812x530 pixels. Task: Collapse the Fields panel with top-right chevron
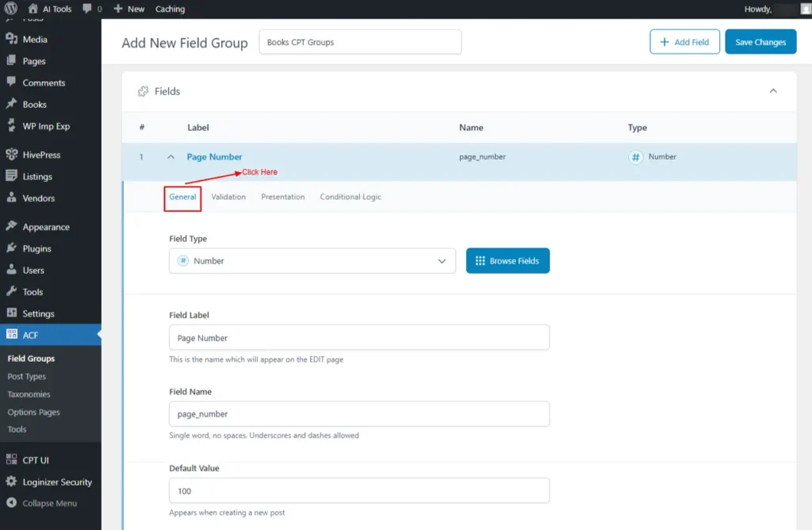pyautogui.click(x=773, y=91)
